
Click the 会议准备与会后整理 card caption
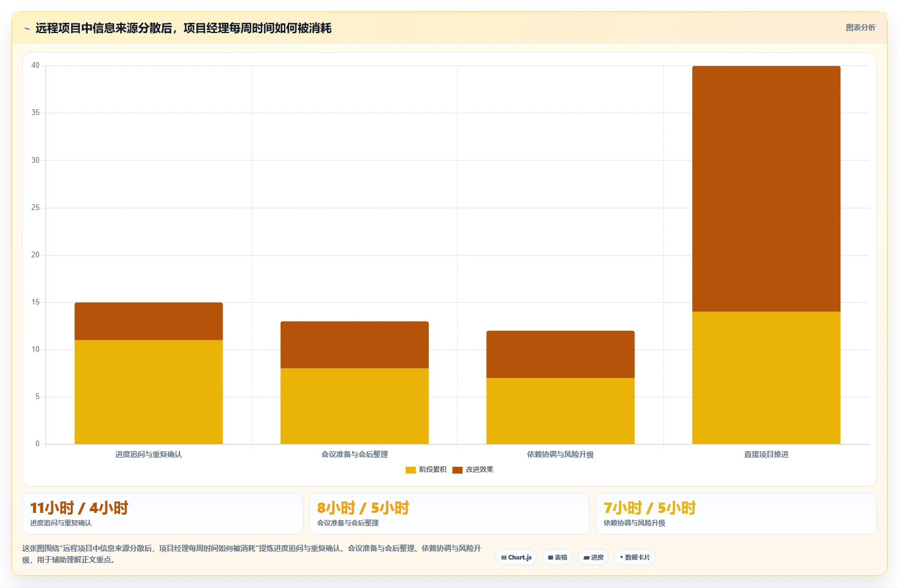pyautogui.click(x=348, y=523)
